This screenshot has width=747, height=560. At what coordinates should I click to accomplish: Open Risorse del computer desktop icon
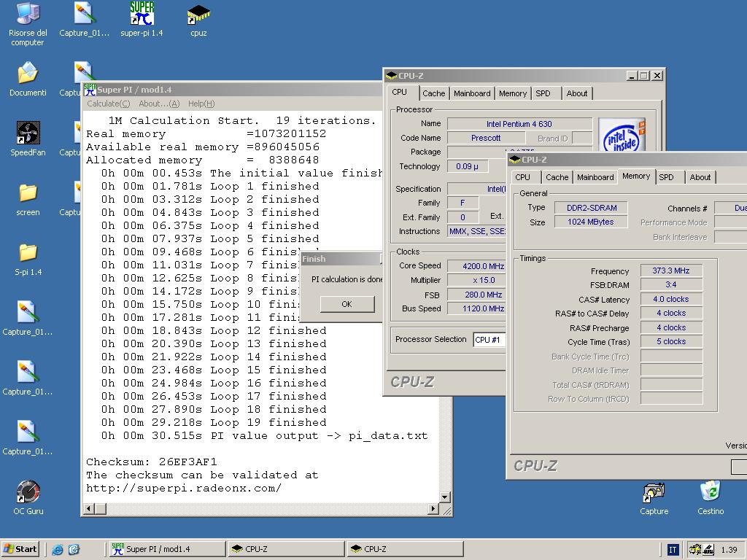28,24
